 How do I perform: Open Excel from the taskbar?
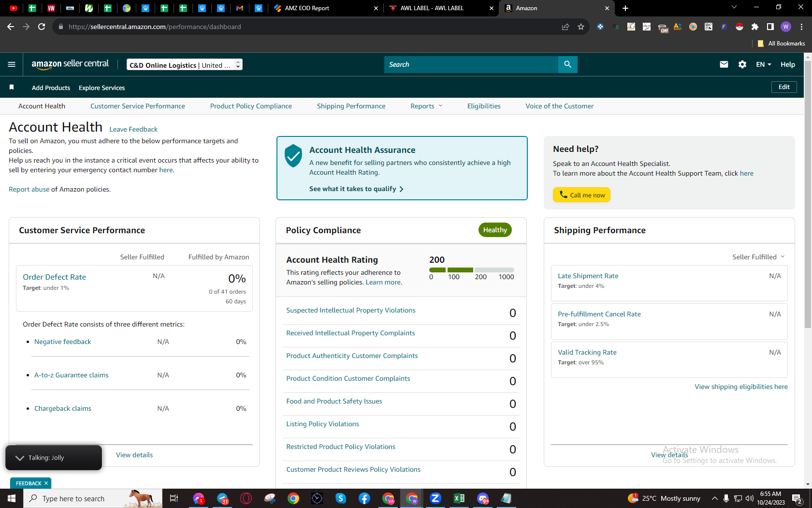click(x=459, y=498)
